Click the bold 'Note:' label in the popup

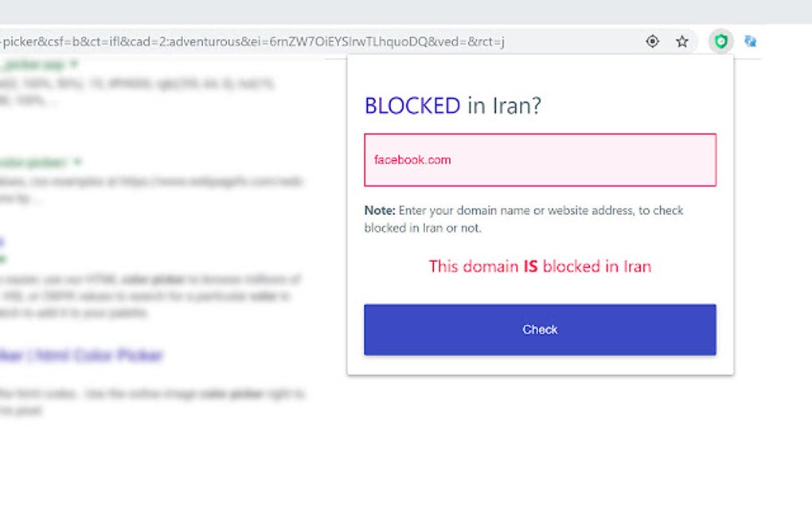point(380,210)
